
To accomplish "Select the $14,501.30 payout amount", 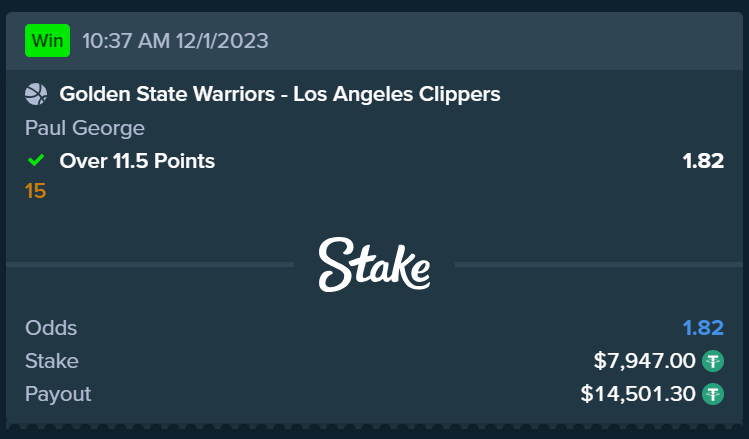I will pyautogui.click(x=637, y=393).
